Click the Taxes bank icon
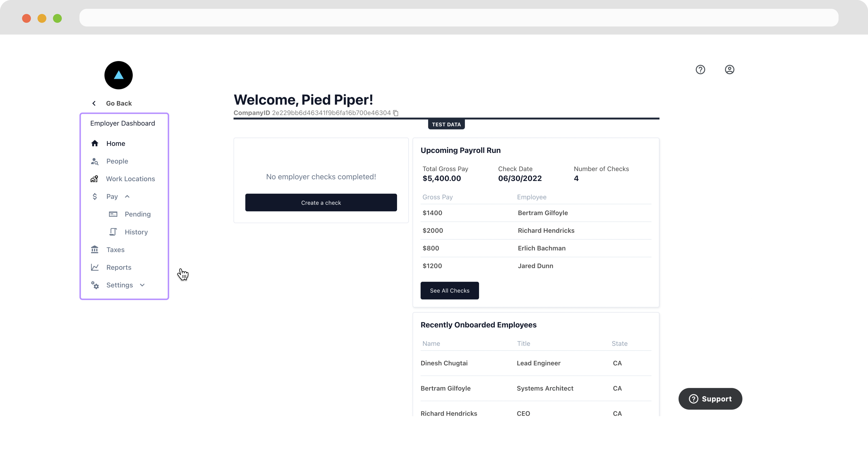Image resolution: width=868 pixels, height=476 pixels. [x=95, y=250]
